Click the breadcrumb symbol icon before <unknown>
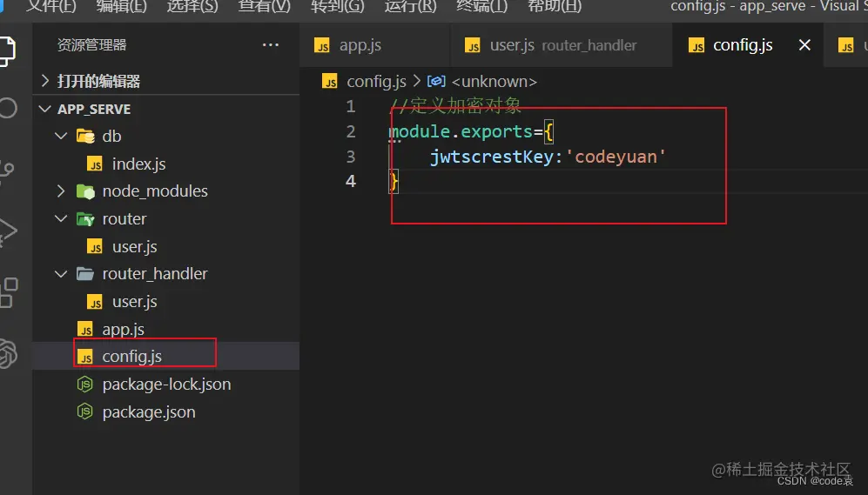868x495 pixels. (x=436, y=82)
